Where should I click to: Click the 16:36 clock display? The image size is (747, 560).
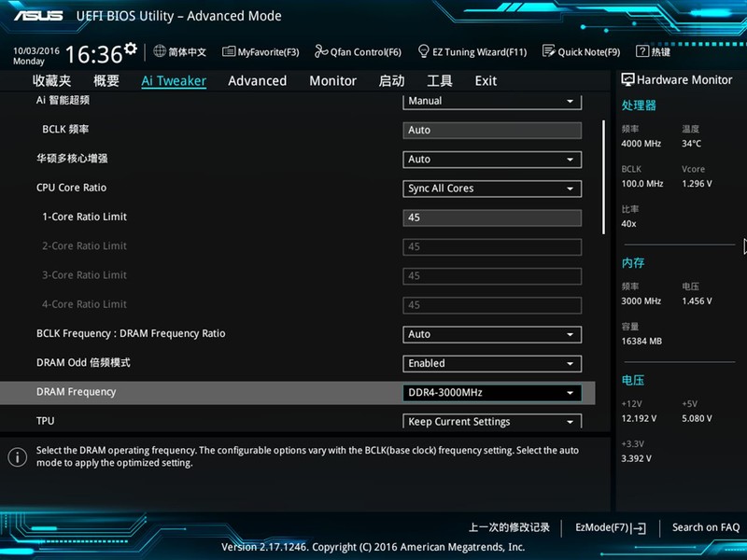(94, 54)
